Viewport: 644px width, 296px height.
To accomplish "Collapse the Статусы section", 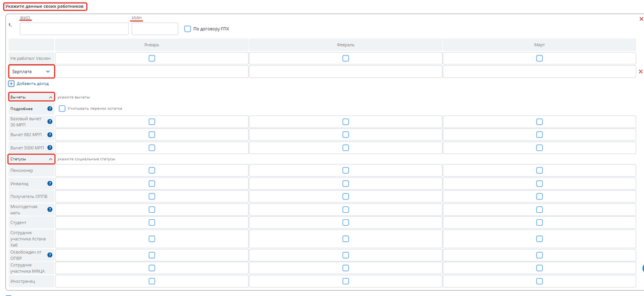I will coord(32,159).
